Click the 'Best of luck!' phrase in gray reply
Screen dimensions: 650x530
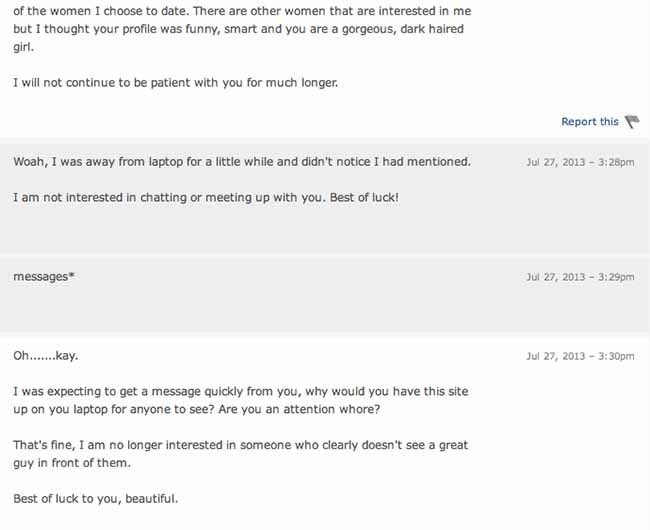[x=364, y=198]
